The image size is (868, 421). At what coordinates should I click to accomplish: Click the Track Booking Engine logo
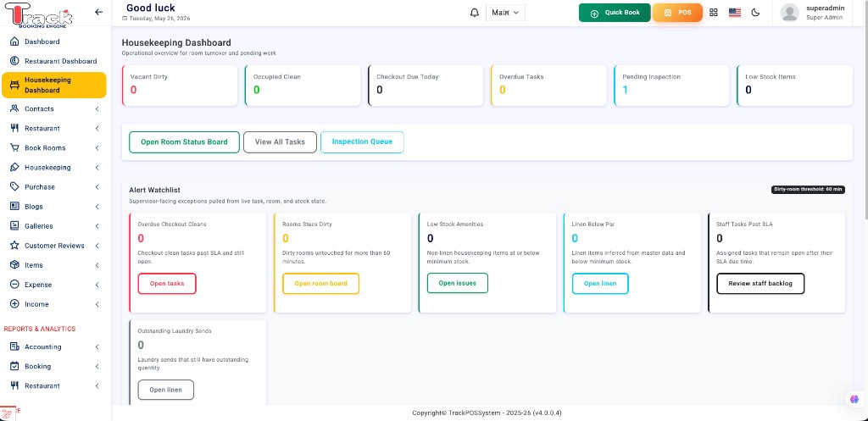(39, 15)
